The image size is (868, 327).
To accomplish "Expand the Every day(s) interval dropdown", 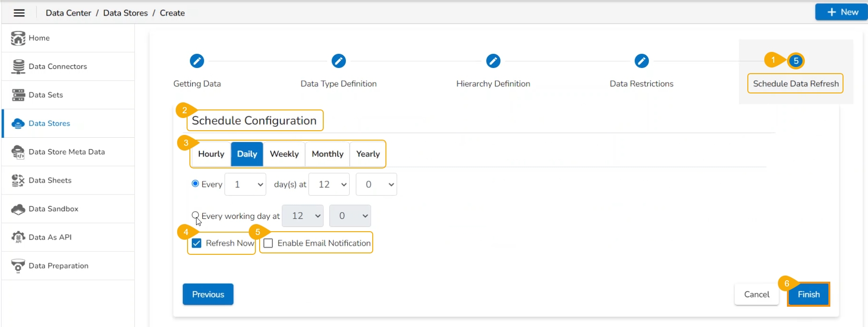I will (245, 184).
